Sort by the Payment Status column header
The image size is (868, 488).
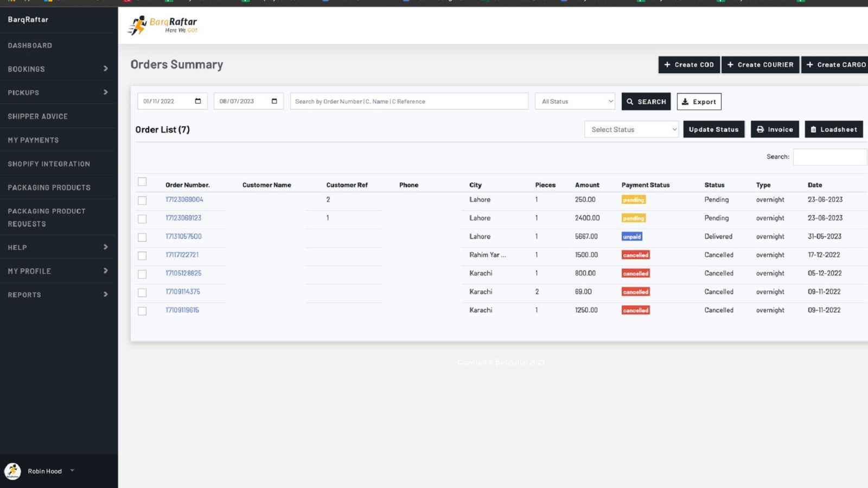(x=646, y=185)
